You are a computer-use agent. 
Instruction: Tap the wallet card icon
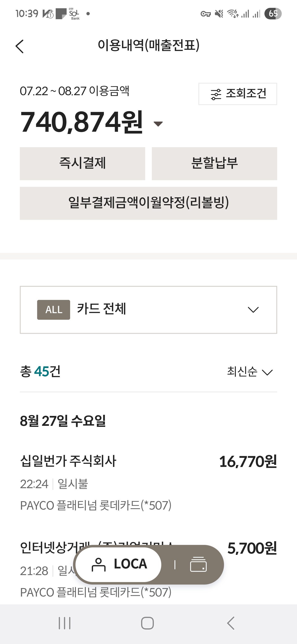198,565
